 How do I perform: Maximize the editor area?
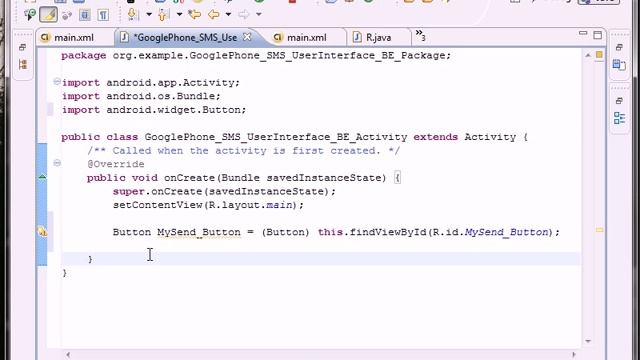pyautogui.click(x=598, y=35)
